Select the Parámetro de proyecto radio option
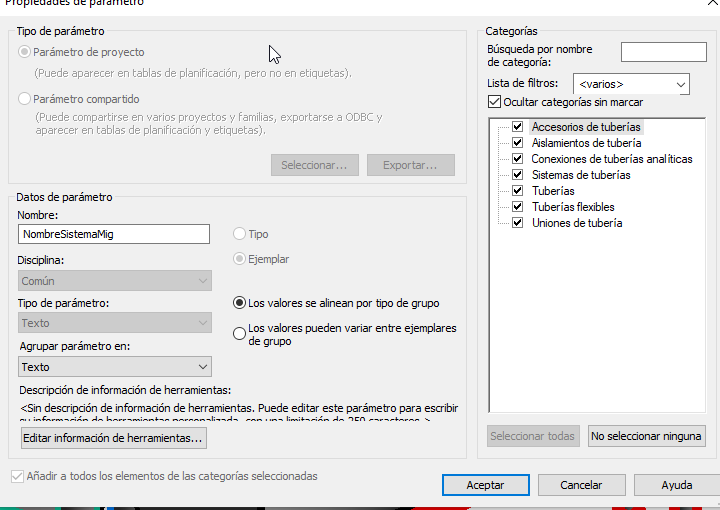Screen dimensions: 720x510 [24, 52]
